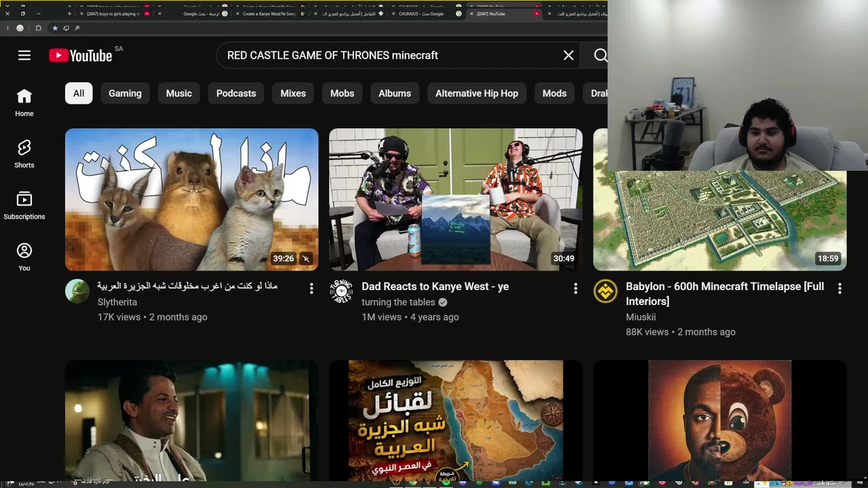Open Subscriptions in the sidebar
Viewport: 868px width, 488px height.
[24, 206]
